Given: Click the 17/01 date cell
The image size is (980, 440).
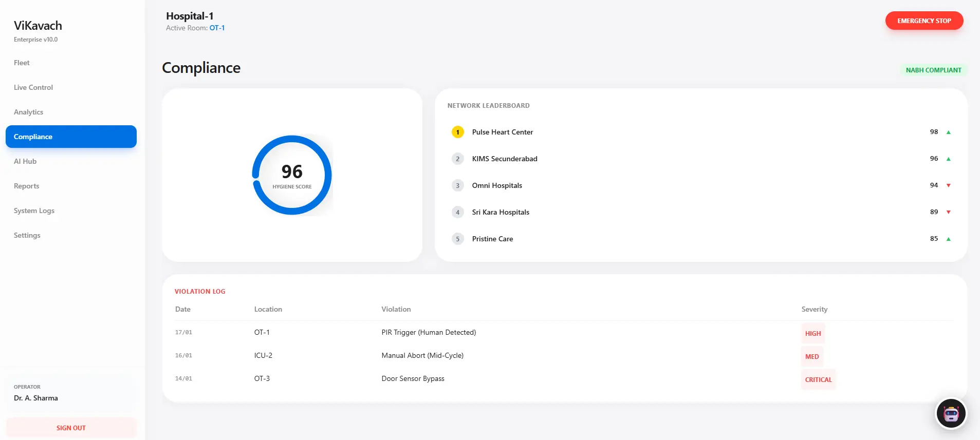Looking at the screenshot, I should [x=183, y=332].
